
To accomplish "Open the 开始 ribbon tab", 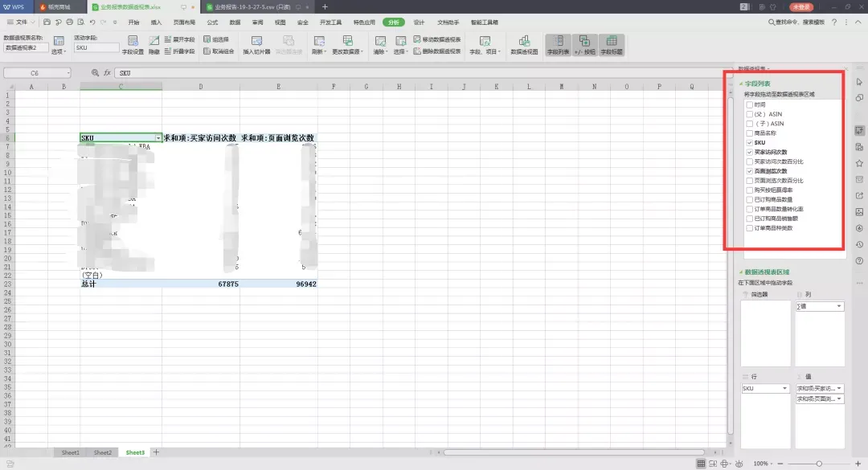I will pos(133,22).
